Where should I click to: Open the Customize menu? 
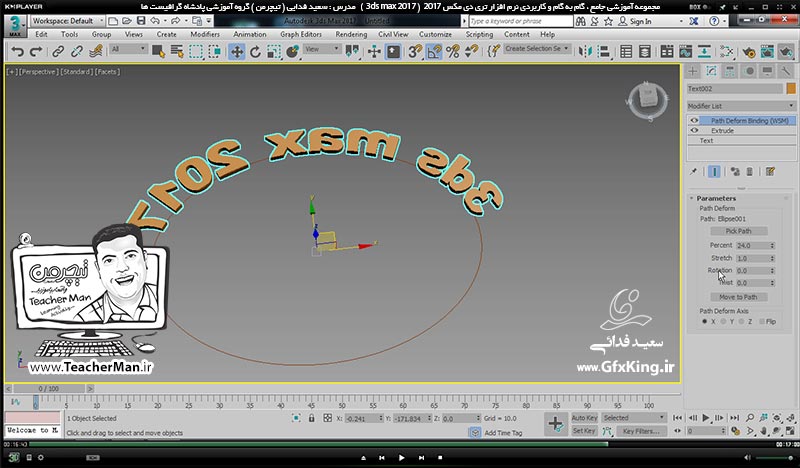click(435, 34)
